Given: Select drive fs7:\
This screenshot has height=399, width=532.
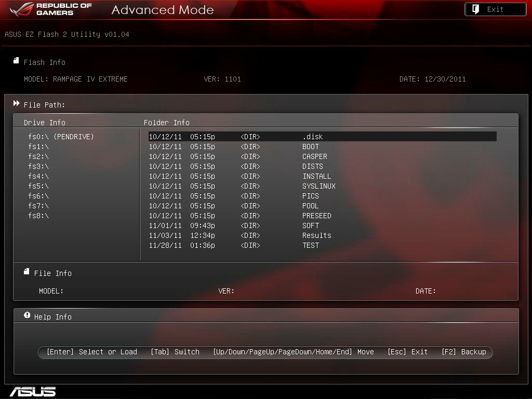Looking at the screenshot, I should click(38, 206).
